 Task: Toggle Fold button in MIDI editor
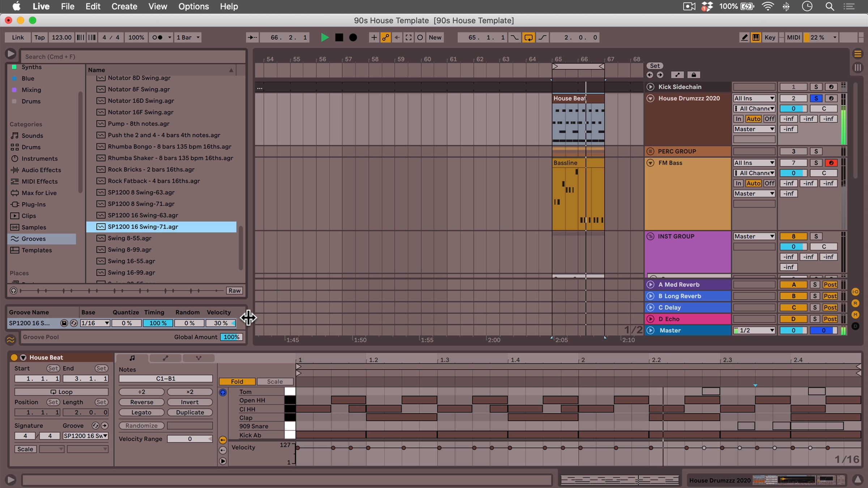tap(237, 381)
